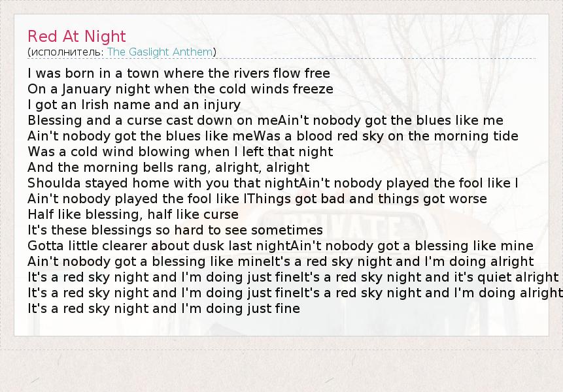Image resolution: width=563 pixels, height=392 pixels.
Task: Click the lyric line ending 'it's quiet alright'
Action: point(293,277)
